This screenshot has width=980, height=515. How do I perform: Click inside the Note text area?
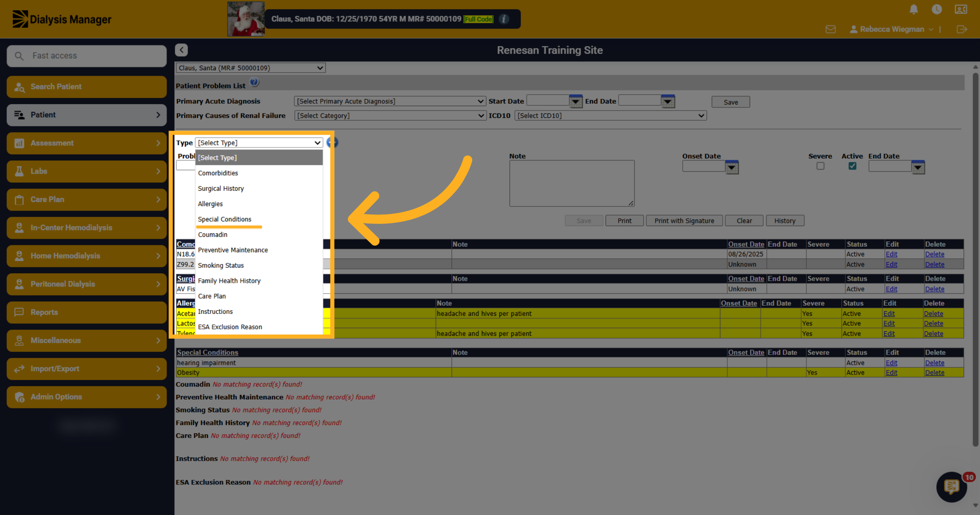tap(572, 183)
